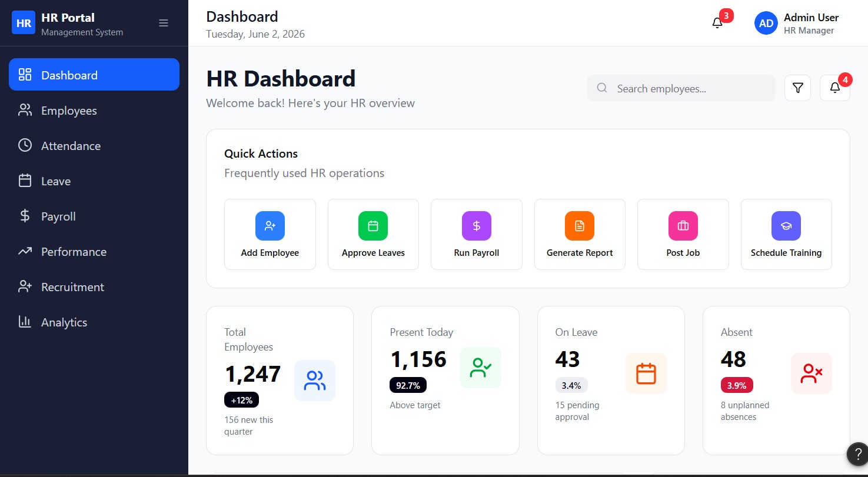Screen dimensions: 868x477
Task: Focus the Search employees field
Action: click(x=681, y=88)
